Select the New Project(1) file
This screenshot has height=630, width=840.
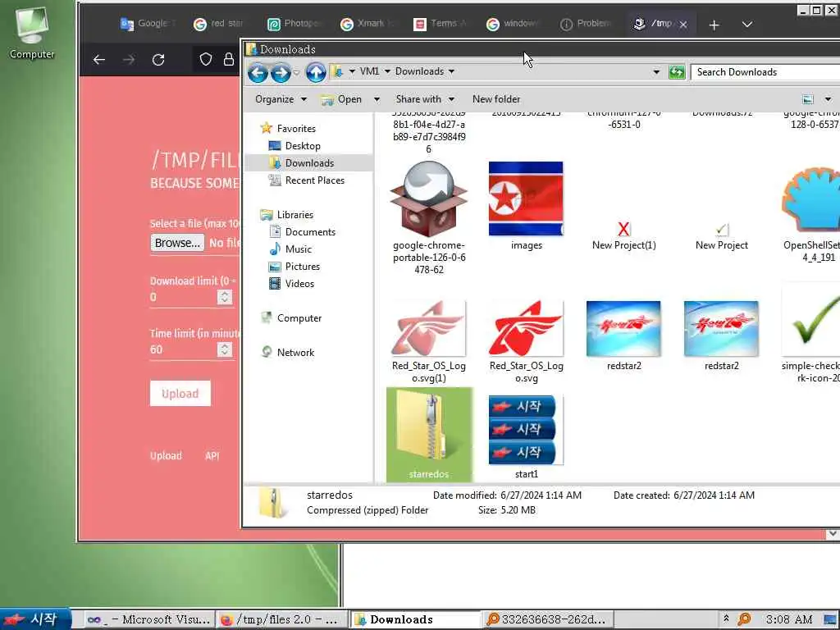point(623,235)
